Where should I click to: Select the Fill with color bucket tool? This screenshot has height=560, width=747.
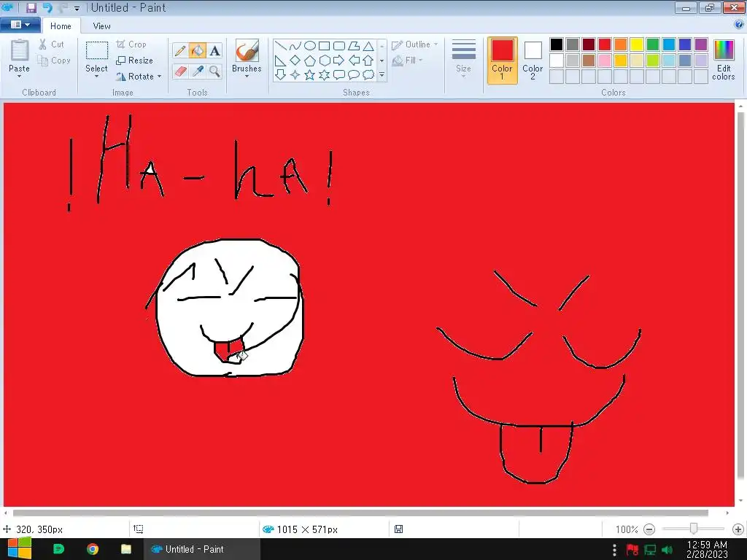tap(197, 50)
